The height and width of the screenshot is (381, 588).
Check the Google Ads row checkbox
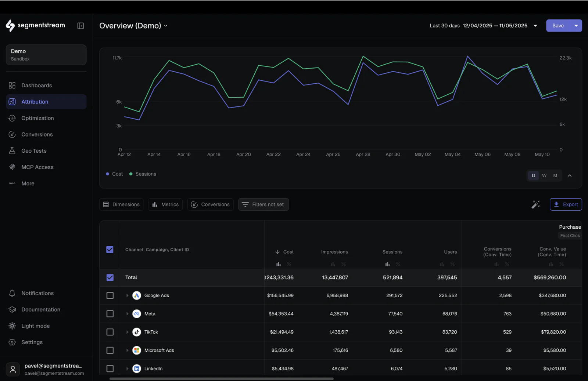point(110,295)
